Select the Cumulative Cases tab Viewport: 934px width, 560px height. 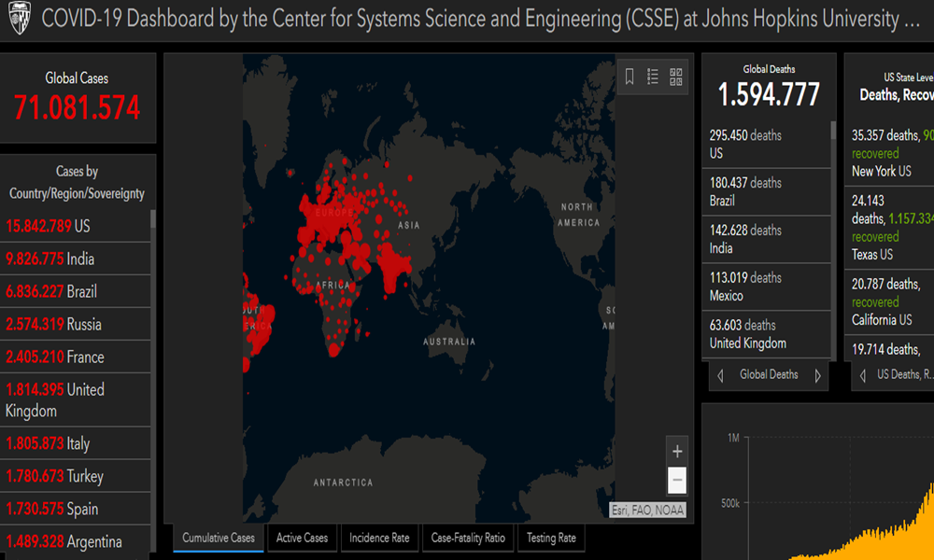coord(219,538)
